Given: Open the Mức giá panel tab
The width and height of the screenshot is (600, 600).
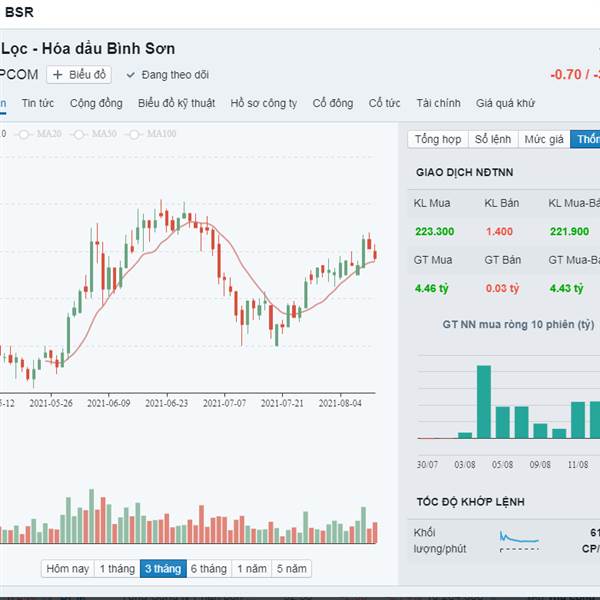Looking at the screenshot, I should point(544,139).
